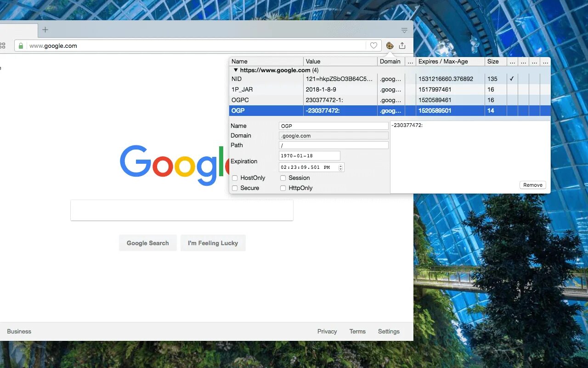
Task: Open the cookie manager extension popup
Action: click(389, 46)
